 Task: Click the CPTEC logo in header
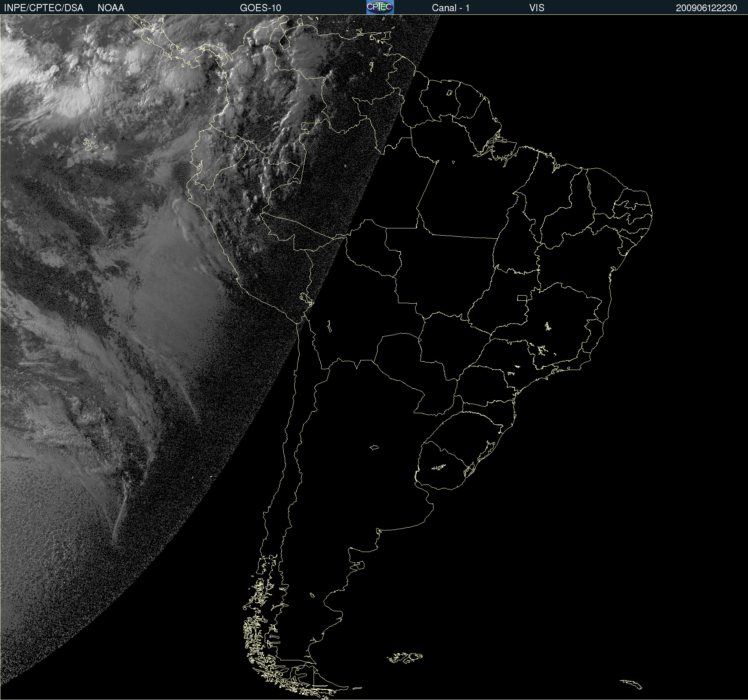pos(380,7)
